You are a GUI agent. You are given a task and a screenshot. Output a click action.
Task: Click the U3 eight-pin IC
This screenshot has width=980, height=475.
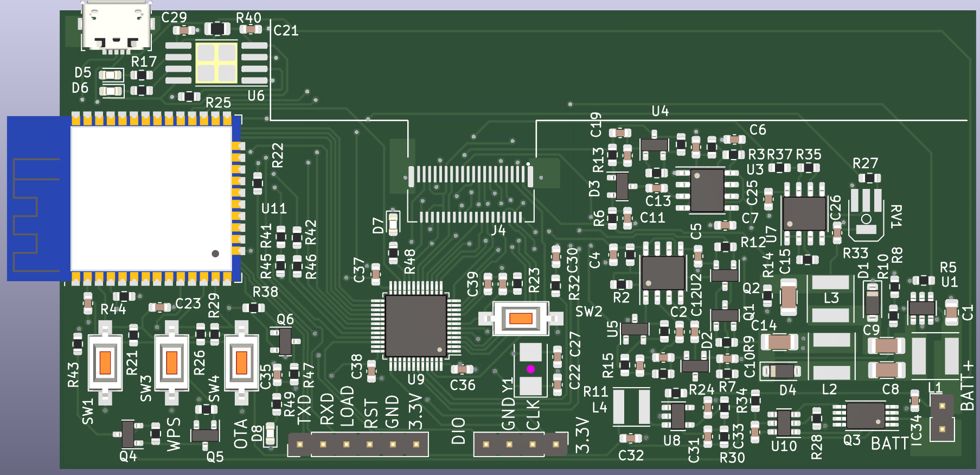point(707,190)
